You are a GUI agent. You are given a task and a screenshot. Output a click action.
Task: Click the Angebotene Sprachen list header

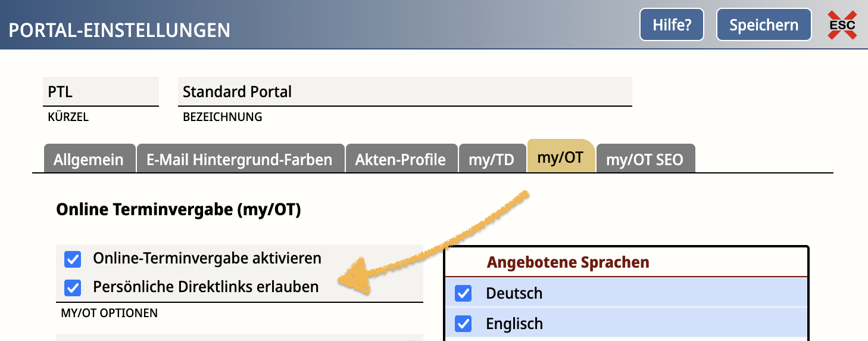coord(567,262)
